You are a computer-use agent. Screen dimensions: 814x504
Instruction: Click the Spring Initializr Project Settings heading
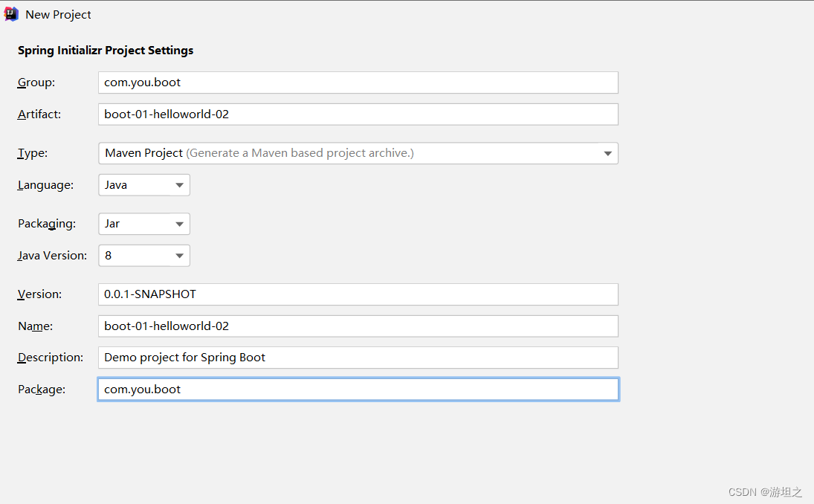click(105, 50)
